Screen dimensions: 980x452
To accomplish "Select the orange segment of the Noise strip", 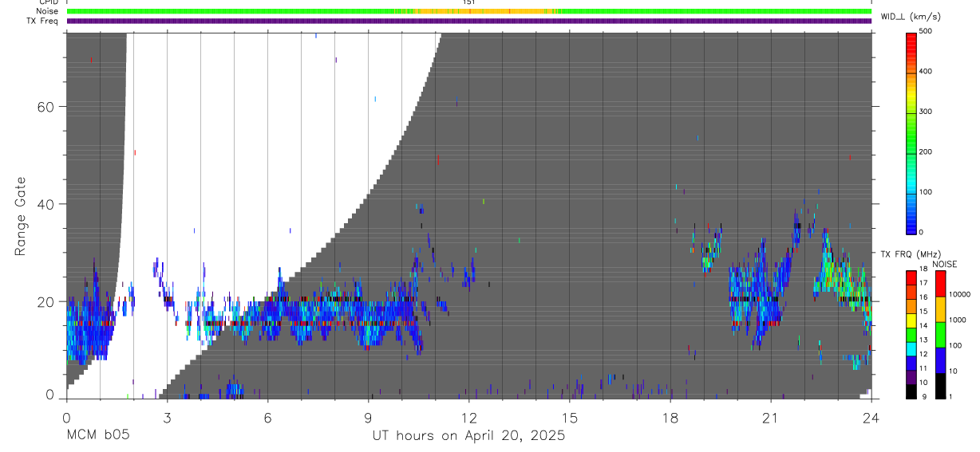I will tap(481, 11).
